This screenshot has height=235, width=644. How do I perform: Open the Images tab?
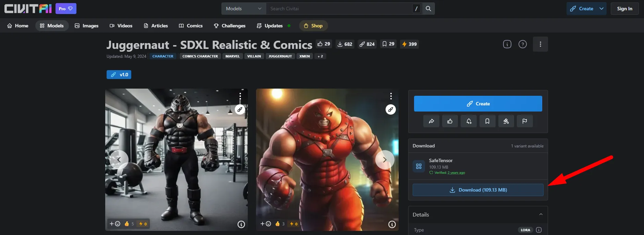click(x=87, y=26)
